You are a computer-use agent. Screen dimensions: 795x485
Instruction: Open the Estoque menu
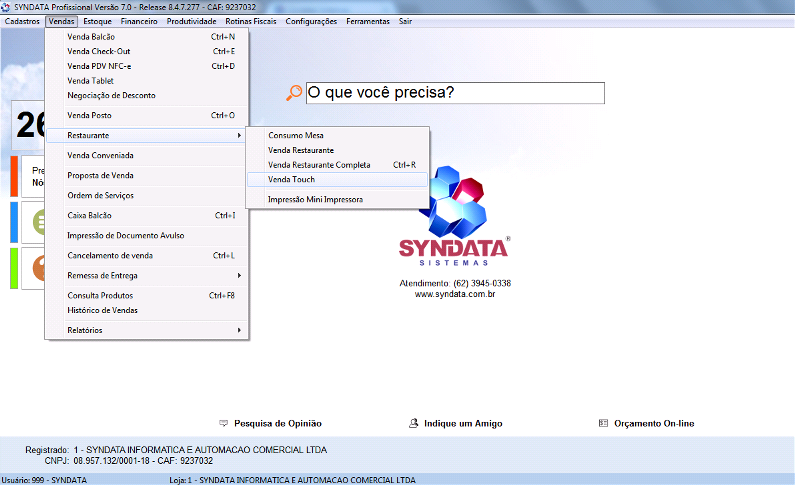pos(97,21)
